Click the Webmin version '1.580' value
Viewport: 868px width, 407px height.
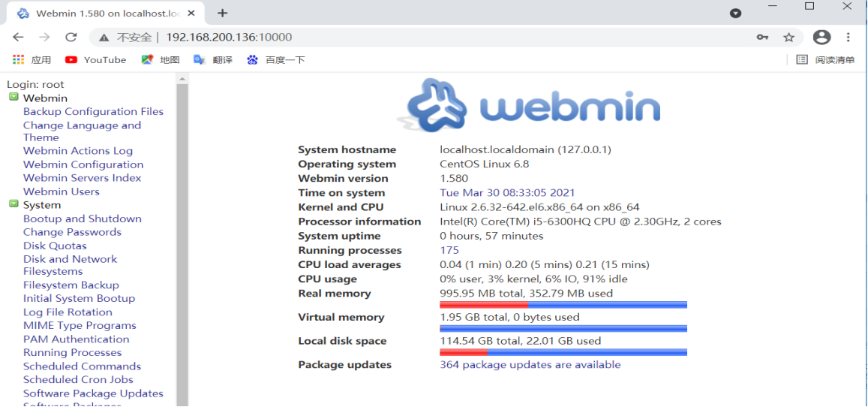pyautogui.click(x=454, y=178)
